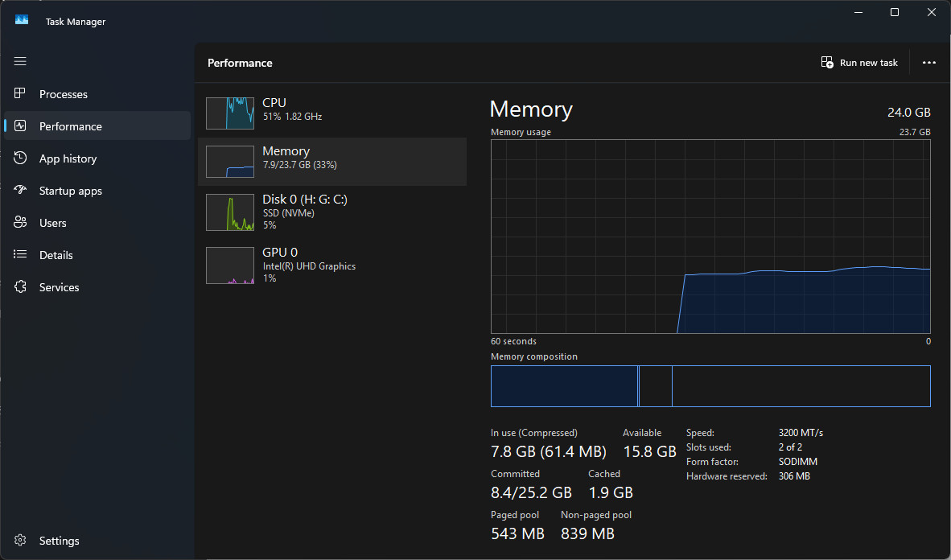
Task: Click the 1.9 GB cached value
Action: pyautogui.click(x=610, y=492)
